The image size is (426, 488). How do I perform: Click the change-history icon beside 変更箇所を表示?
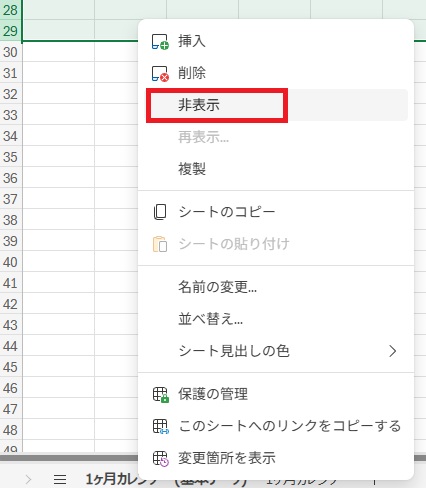pyautogui.click(x=160, y=458)
